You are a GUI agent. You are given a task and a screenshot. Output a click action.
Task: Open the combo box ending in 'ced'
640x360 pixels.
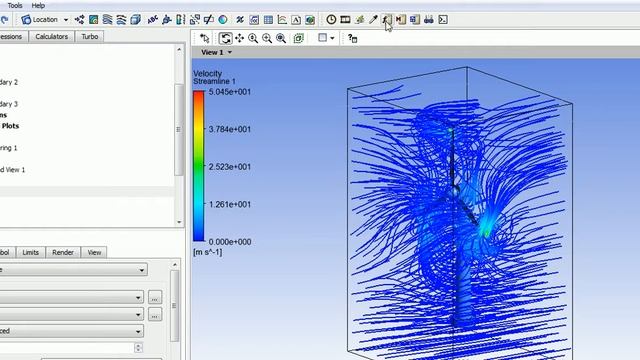point(71,331)
